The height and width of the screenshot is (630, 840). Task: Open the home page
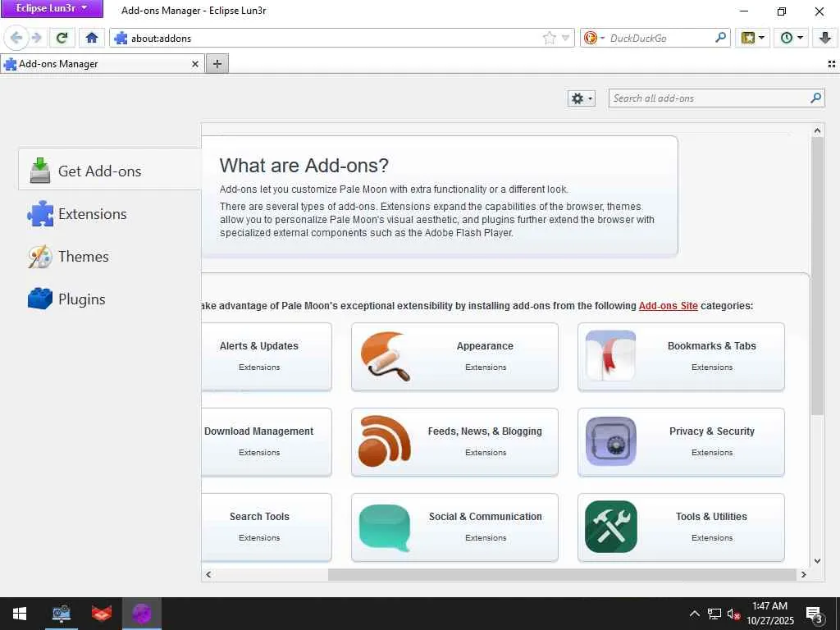point(92,38)
